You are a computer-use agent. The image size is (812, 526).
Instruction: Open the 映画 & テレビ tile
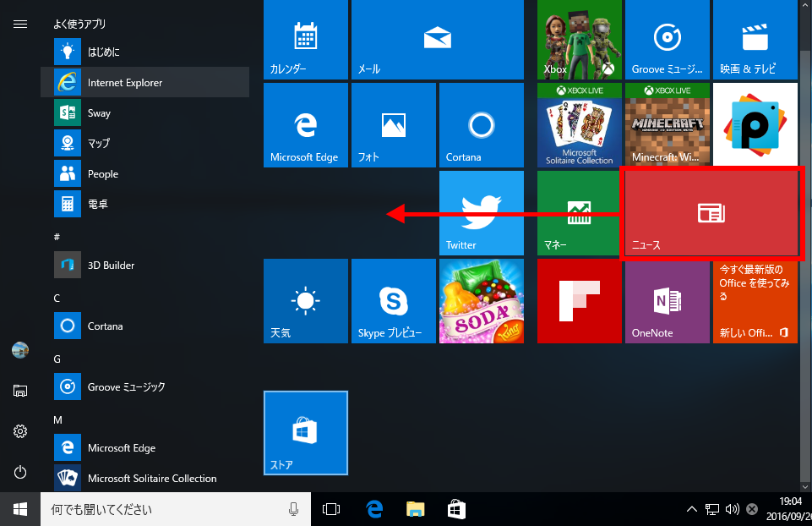(755, 40)
